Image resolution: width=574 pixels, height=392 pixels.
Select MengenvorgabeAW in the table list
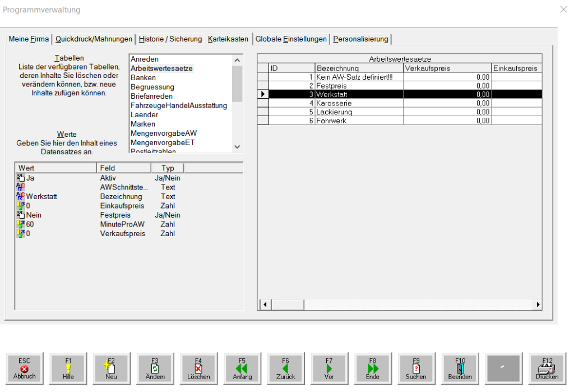[x=164, y=133]
